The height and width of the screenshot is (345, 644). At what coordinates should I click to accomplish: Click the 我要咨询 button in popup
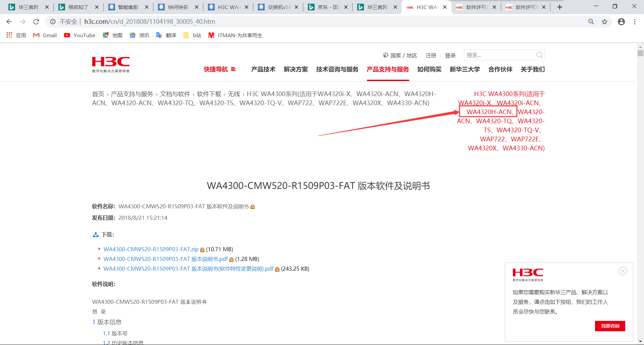tap(610, 326)
